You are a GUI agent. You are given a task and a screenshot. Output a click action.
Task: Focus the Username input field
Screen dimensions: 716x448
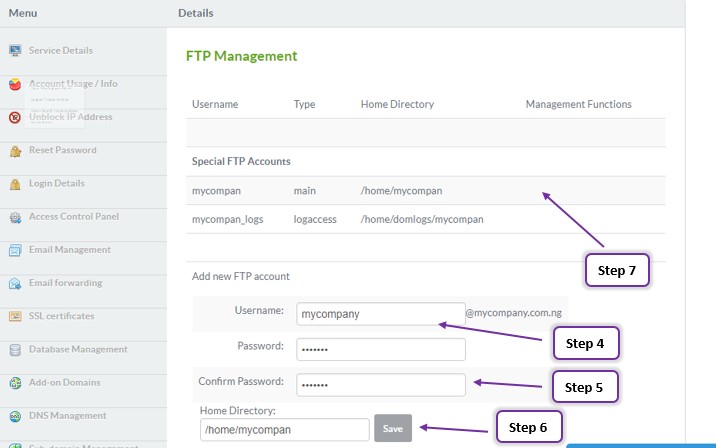coord(381,314)
